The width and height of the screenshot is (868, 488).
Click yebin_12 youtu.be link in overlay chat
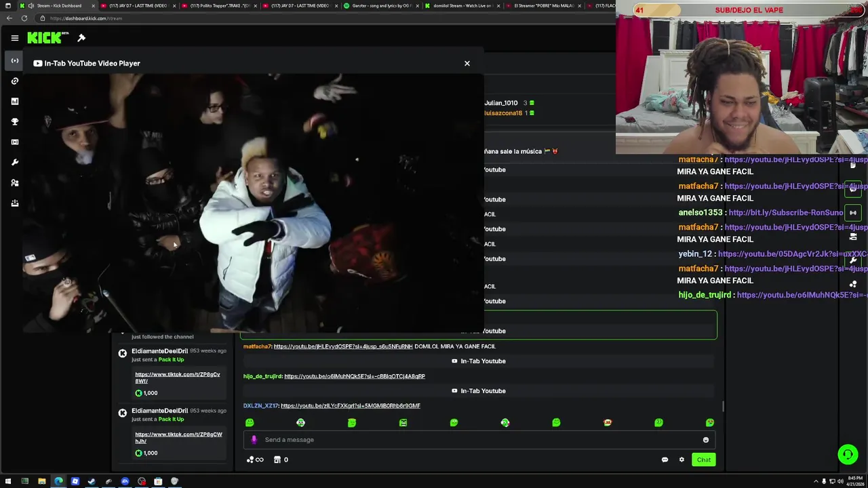coord(792,254)
